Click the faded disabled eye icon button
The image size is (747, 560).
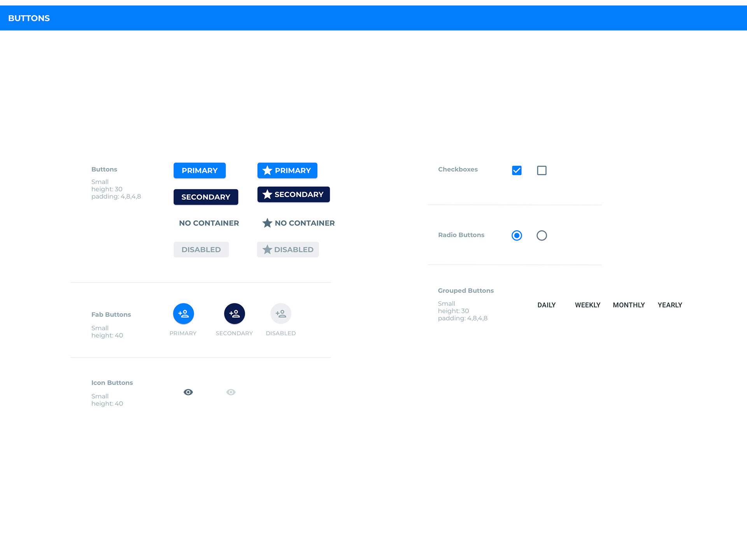pos(231,392)
